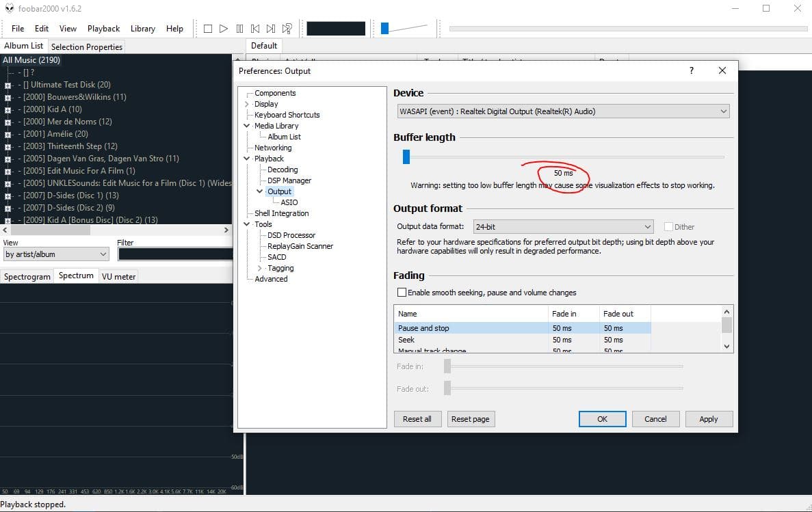This screenshot has width=812, height=512.
Task: Open the 'by artist/album' View dropdown
Action: point(56,254)
